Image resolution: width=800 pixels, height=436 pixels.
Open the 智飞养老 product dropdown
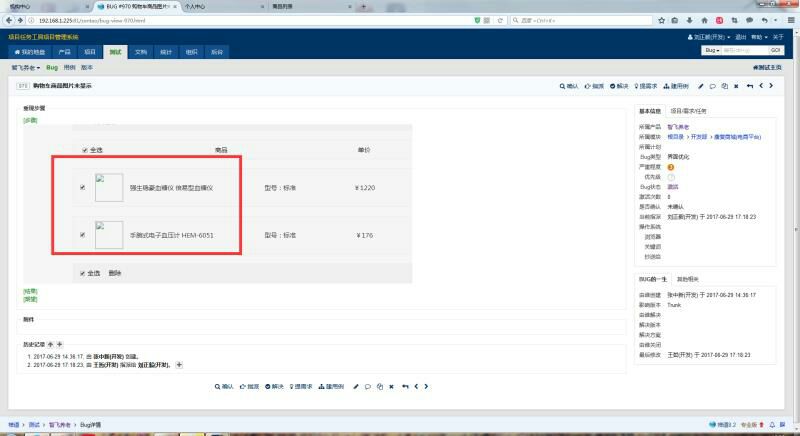tap(25, 67)
